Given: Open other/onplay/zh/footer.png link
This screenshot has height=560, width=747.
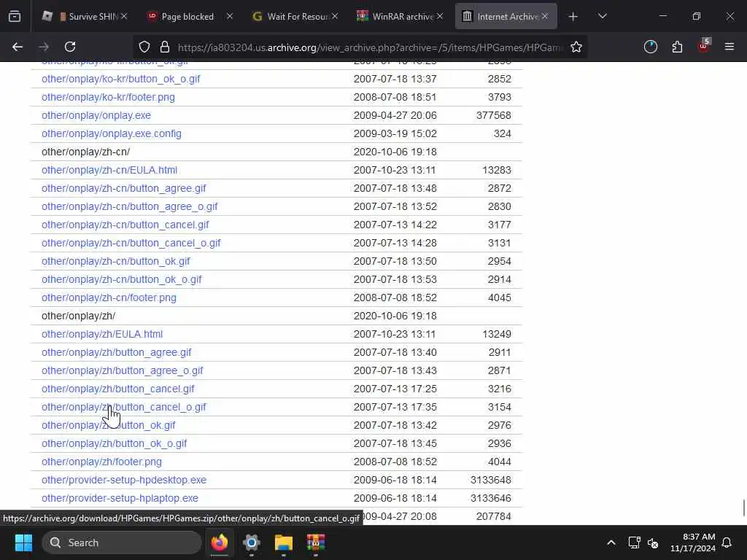Looking at the screenshot, I should (x=101, y=462).
